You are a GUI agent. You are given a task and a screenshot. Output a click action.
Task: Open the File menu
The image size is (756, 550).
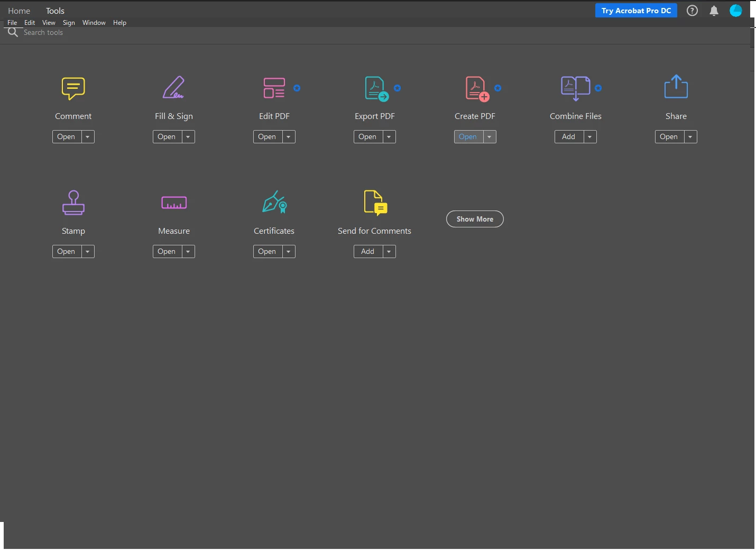12,23
